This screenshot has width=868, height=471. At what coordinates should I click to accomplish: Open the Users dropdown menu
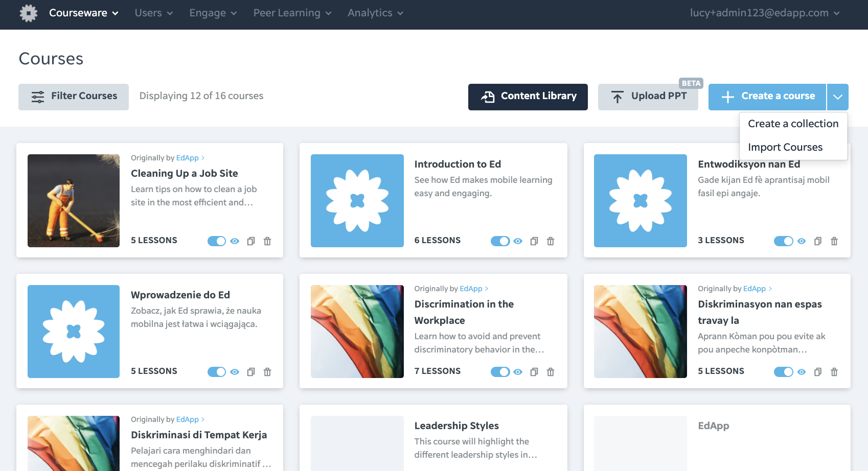[154, 13]
